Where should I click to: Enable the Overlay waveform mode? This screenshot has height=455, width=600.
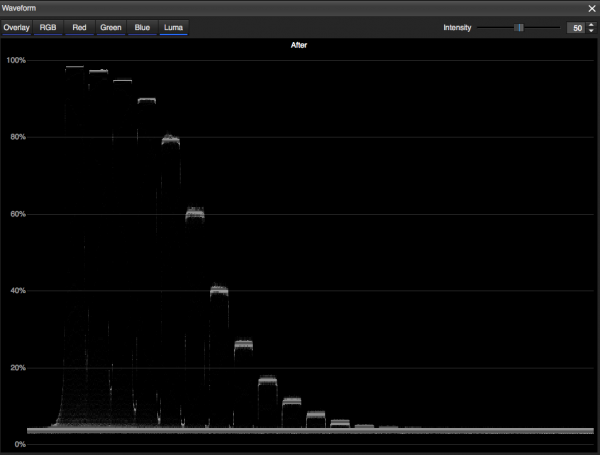17,27
